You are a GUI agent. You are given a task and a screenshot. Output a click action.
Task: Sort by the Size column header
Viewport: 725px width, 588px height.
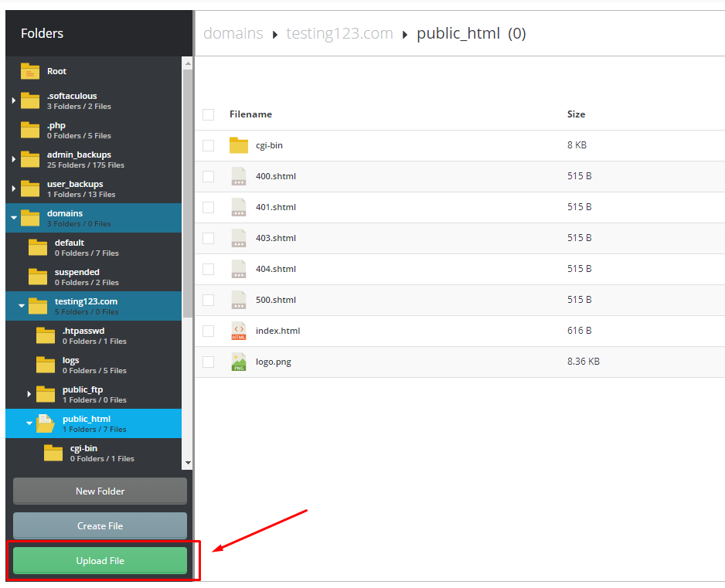[x=576, y=114]
